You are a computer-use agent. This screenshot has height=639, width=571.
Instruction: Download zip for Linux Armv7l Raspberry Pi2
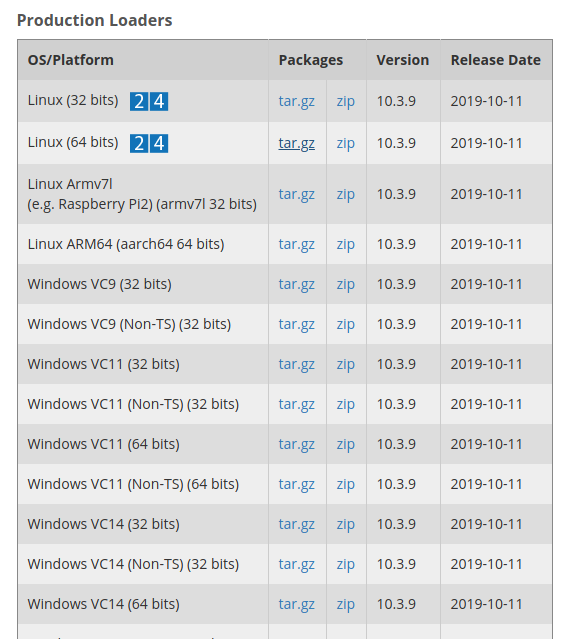[346, 194]
